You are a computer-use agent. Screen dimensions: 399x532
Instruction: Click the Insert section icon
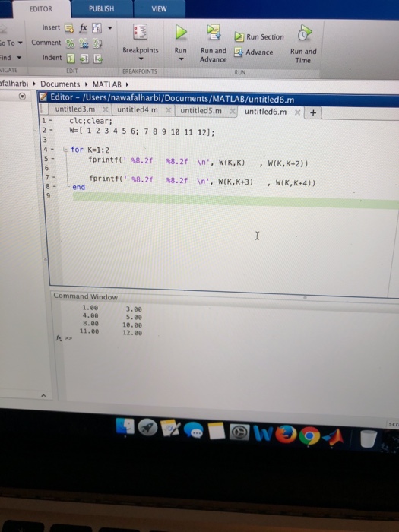[69, 28]
